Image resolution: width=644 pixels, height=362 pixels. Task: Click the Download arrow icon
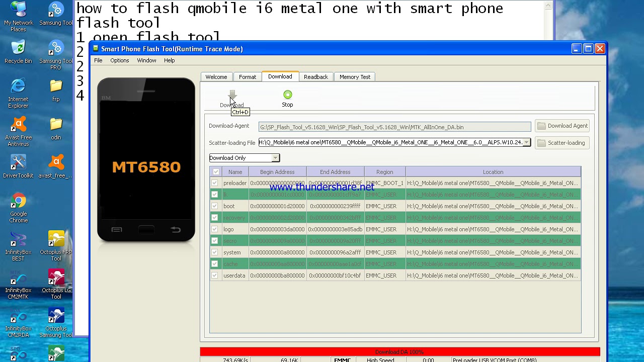[232, 95]
